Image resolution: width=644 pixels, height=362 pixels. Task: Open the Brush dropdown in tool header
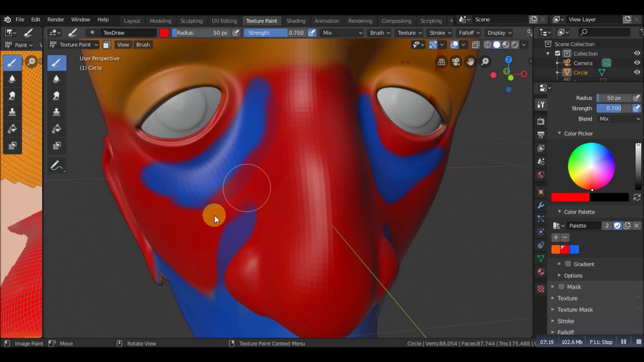coord(380,33)
